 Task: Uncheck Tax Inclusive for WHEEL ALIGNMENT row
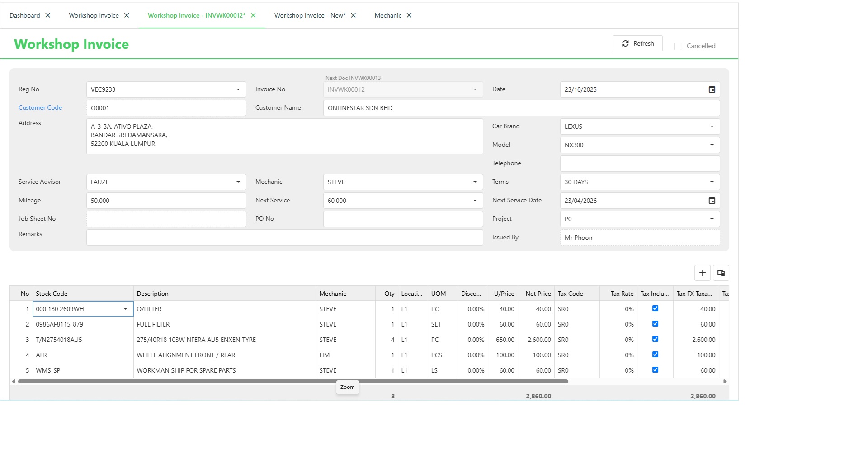coord(655,355)
